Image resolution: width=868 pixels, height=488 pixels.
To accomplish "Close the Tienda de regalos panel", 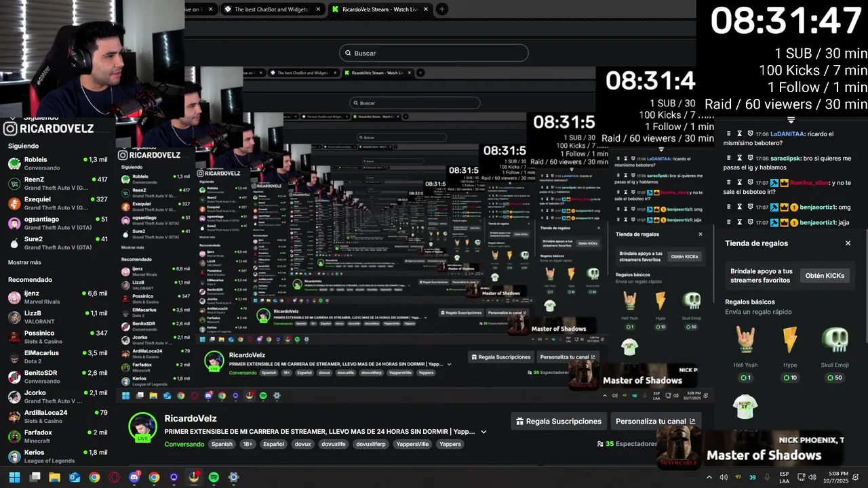I will [x=848, y=243].
